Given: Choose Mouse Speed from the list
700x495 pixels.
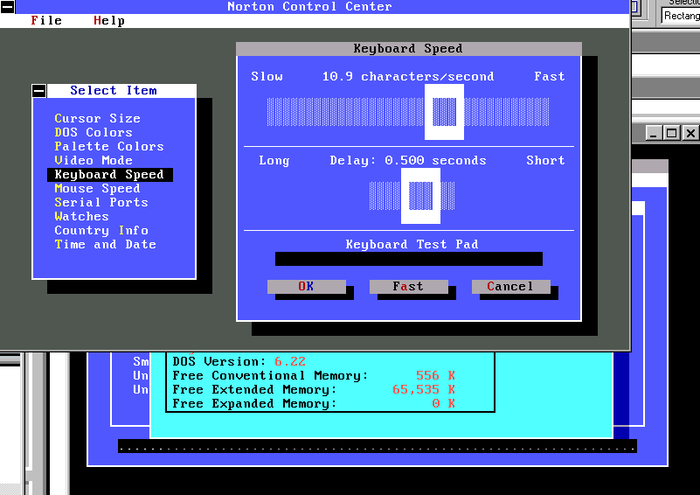Looking at the screenshot, I should pos(97,189).
